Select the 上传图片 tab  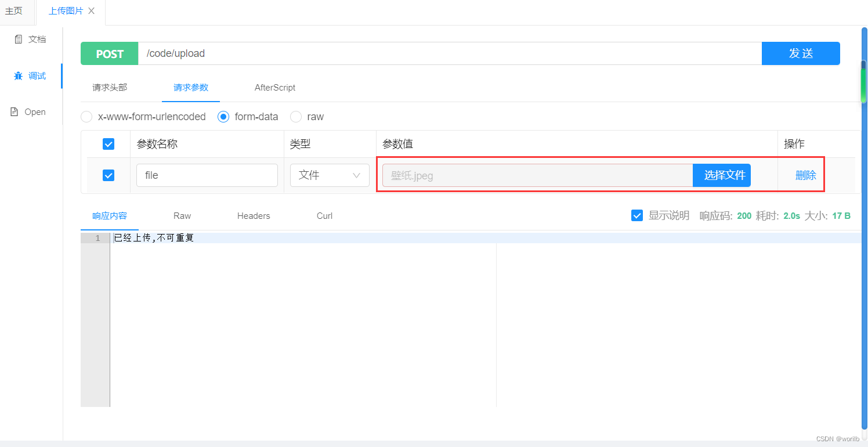pos(66,11)
